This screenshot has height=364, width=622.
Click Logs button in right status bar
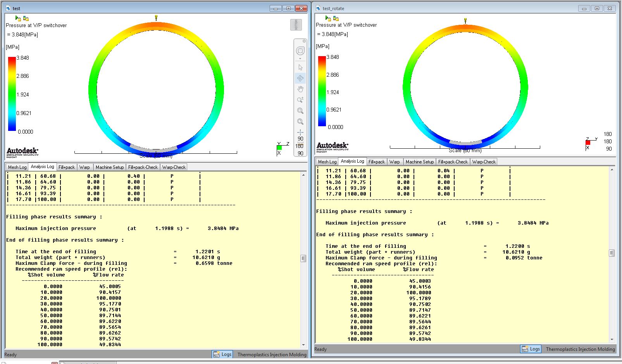pos(531,349)
